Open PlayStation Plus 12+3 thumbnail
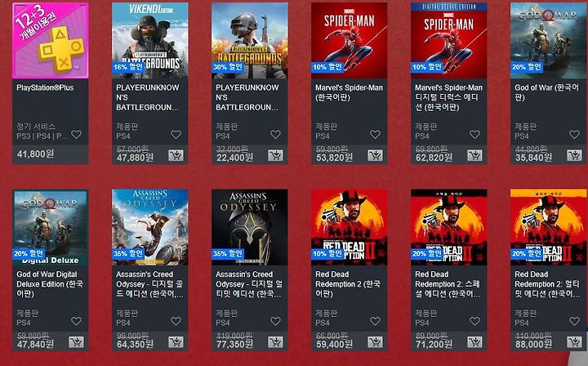The image size is (588, 366). click(51, 41)
